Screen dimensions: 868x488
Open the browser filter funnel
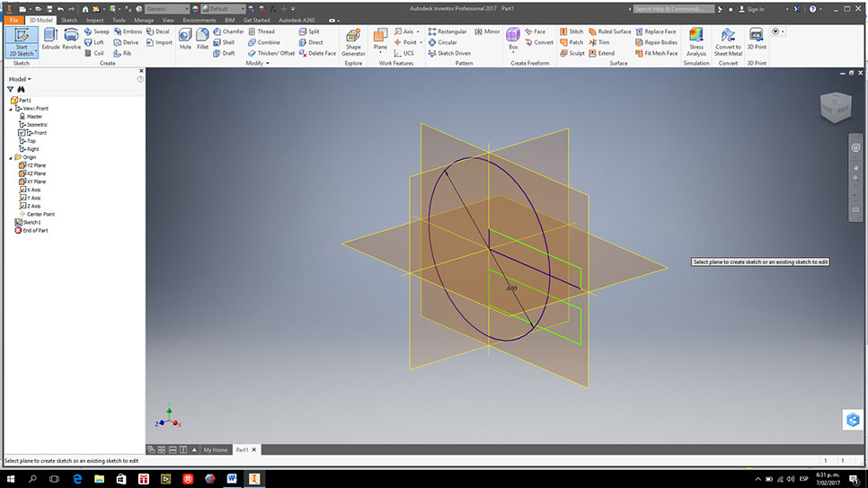11,89
